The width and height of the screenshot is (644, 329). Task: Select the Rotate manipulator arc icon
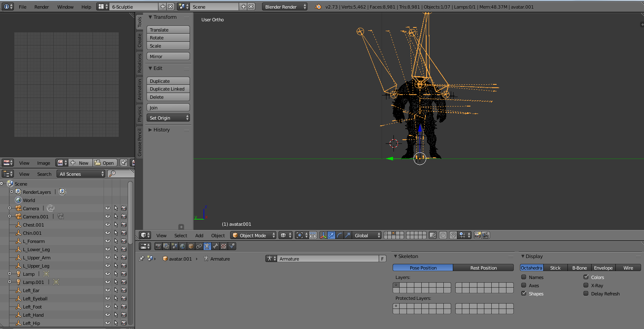339,235
